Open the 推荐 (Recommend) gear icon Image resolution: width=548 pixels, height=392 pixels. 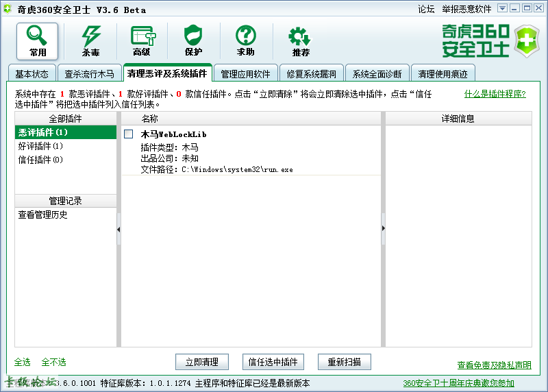pyautogui.click(x=300, y=41)
